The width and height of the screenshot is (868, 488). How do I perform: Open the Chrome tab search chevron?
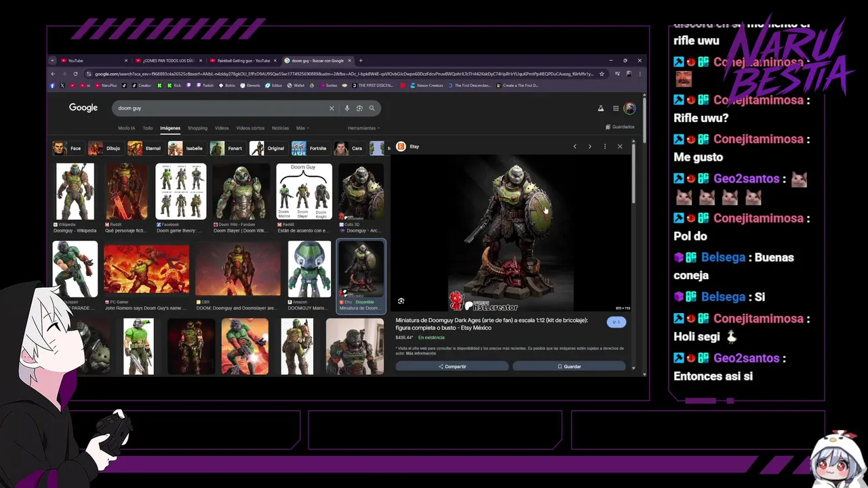point(52,60)
